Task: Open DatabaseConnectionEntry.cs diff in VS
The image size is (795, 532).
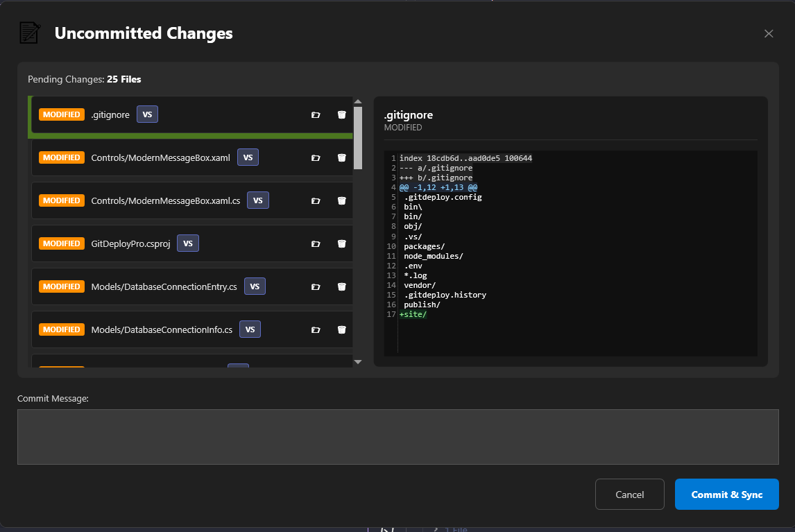Action: pyautogui.click(x=255, y=286)
